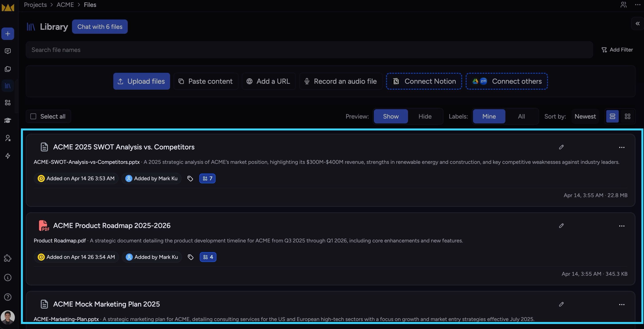Collapse the panel with double chevron icon

point(638,24)
